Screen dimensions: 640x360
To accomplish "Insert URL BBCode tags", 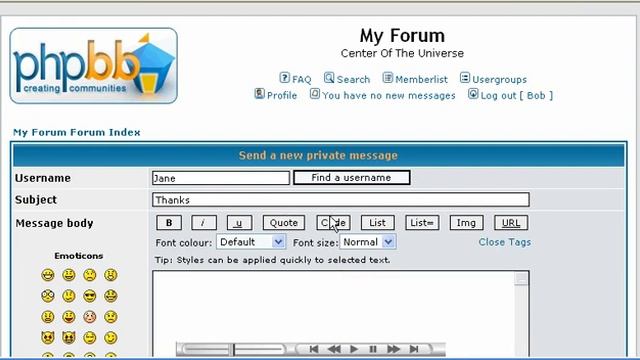I will coord(511,223).
